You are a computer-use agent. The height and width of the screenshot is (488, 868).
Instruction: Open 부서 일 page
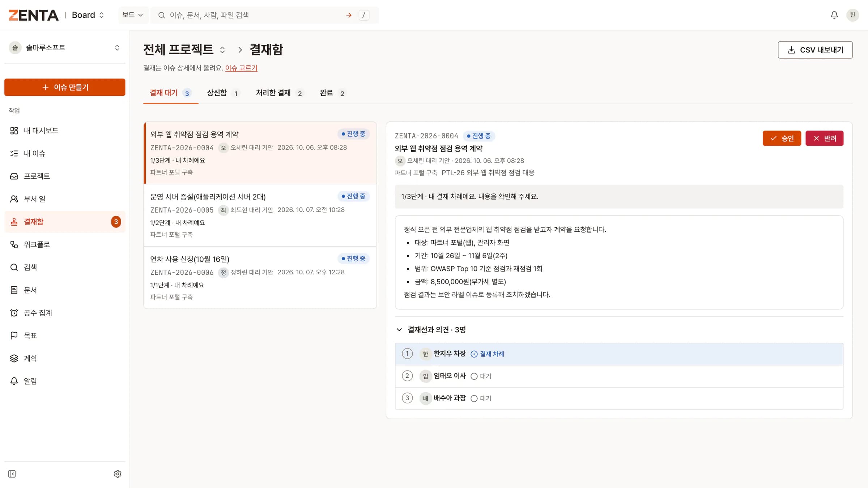pos(65,199)
